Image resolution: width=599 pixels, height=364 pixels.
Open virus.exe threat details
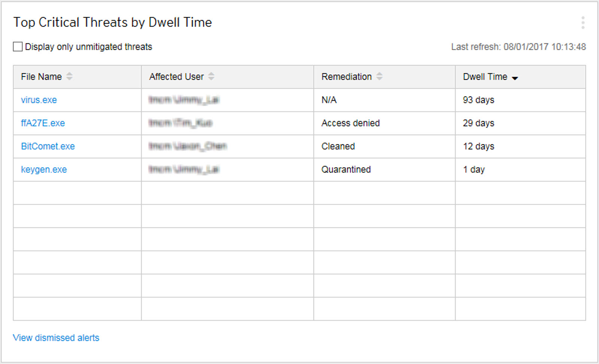tap(39, 100)
